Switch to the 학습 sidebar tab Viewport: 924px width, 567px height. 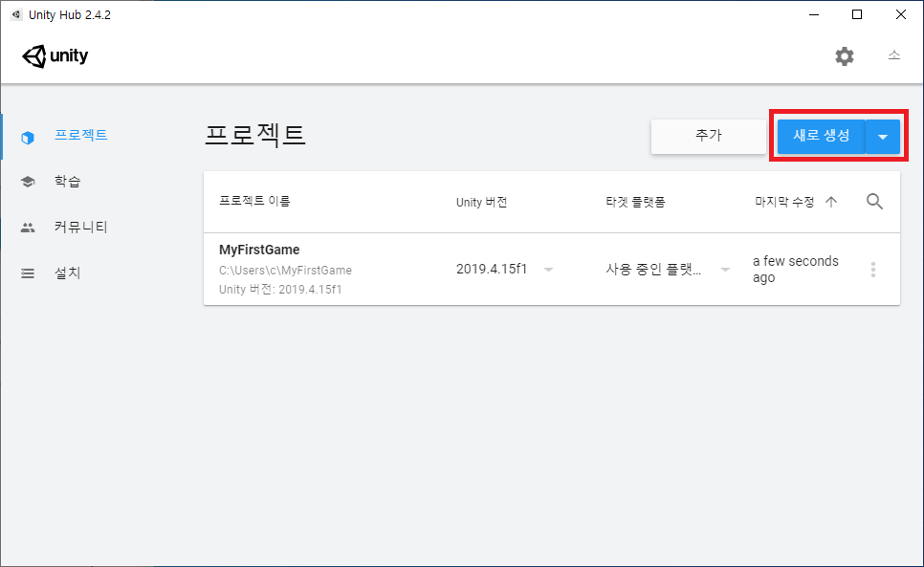pyautogui.click(x=67, y=181)
